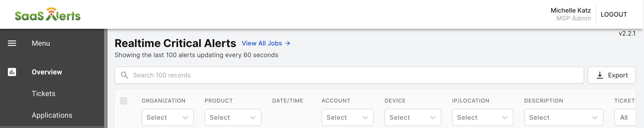Expand the Device filter dropdown

point(413,117)
